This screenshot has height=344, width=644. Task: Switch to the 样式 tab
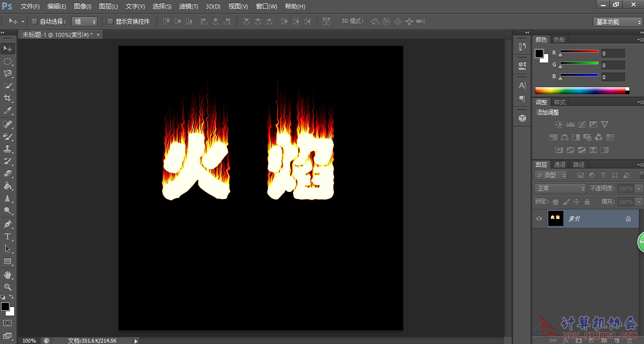pyautogui.click(x=560, y=102)
